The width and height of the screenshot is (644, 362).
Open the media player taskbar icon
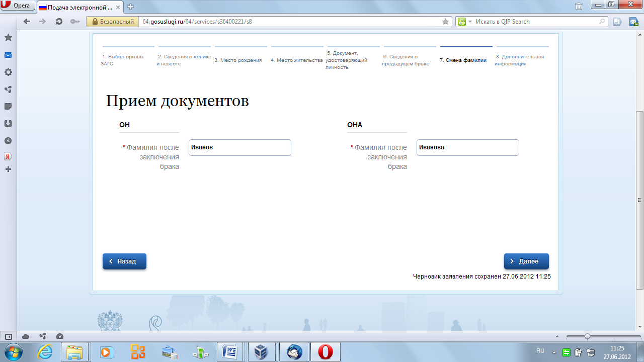click(107, 352)
